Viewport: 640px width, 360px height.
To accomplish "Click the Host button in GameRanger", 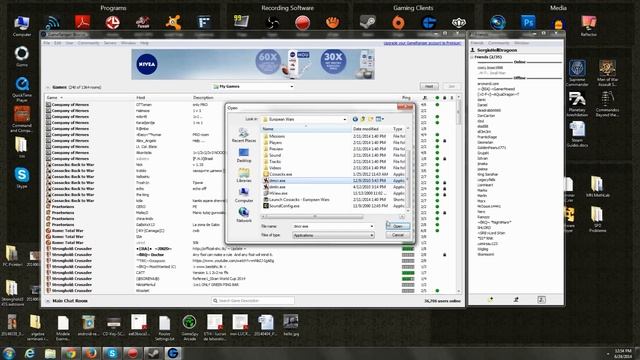I will pos(429,87).
